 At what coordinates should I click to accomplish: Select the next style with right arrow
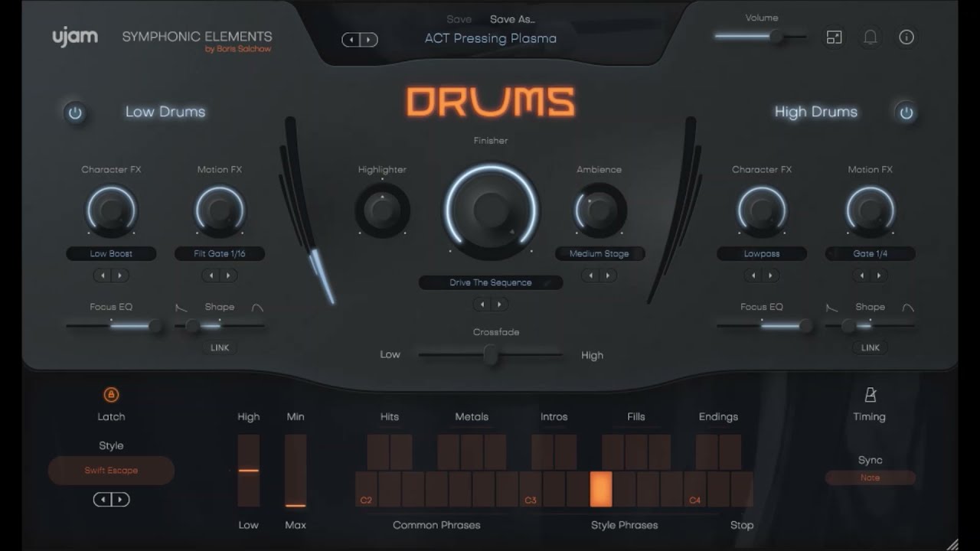[x=121, y=500]
